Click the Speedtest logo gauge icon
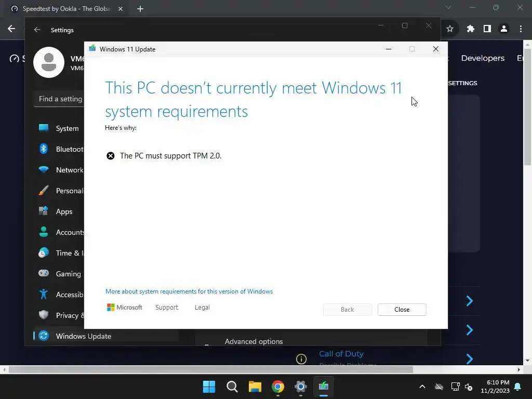 point(14,58)
